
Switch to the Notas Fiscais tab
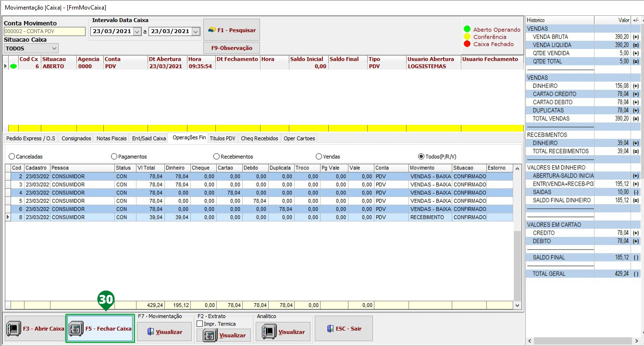click(x=111, y=138)
